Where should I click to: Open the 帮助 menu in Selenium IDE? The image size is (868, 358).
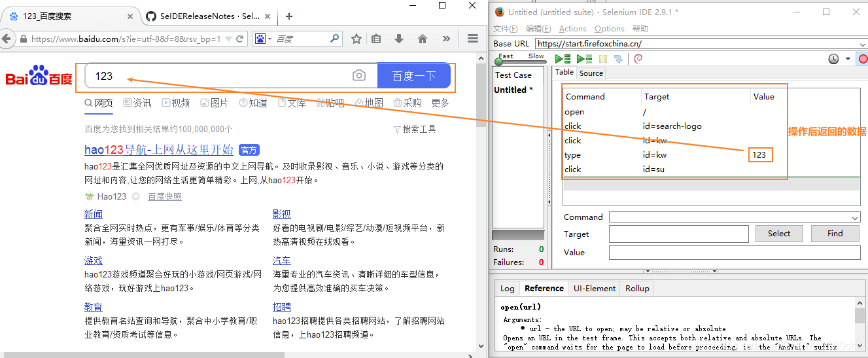tap(640, 29)
